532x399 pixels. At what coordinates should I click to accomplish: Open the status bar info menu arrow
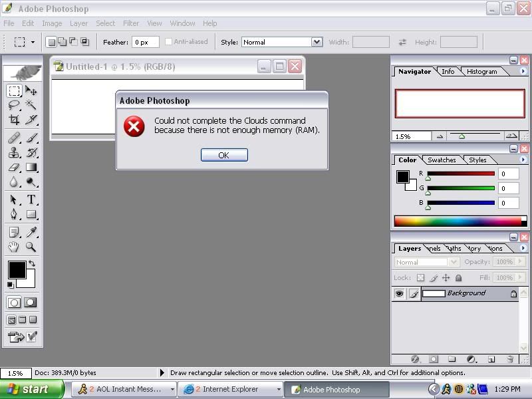[162, 373]
